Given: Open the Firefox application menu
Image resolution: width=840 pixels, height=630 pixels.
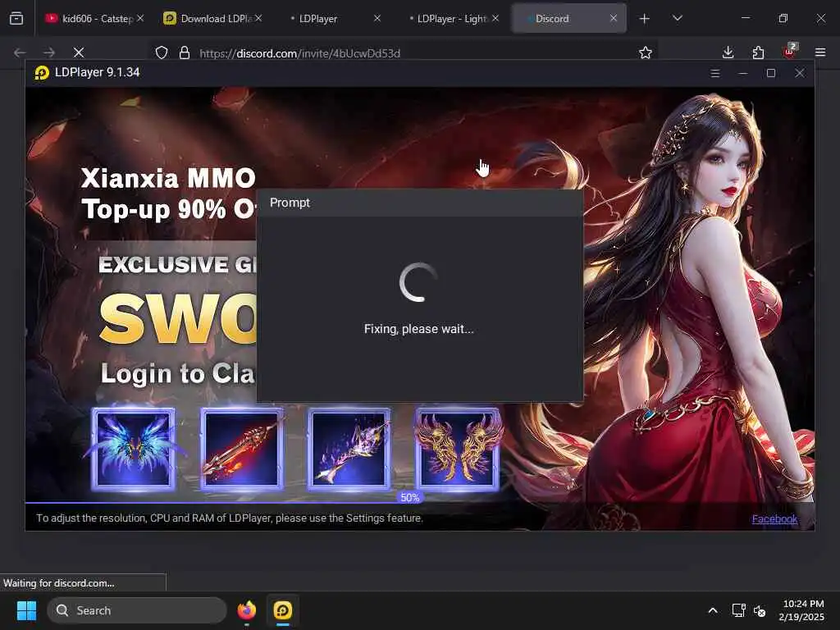Looking at the screenshot, I should [x=820, y=52].
